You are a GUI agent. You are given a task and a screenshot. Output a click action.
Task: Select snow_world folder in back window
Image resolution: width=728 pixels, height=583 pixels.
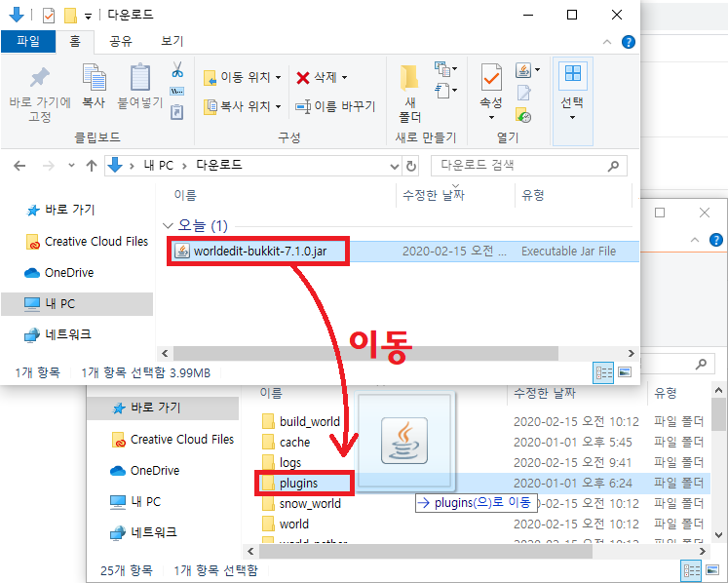(x=310, y=504)
